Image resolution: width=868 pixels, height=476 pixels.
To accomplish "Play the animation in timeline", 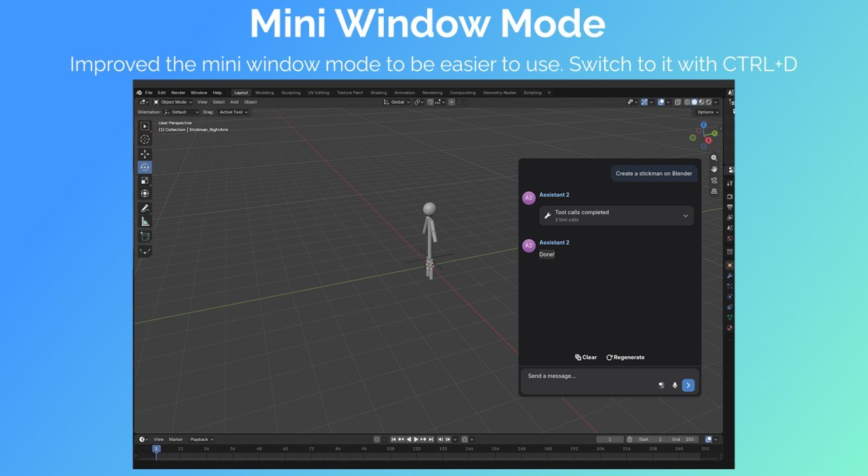I will 416,439.
